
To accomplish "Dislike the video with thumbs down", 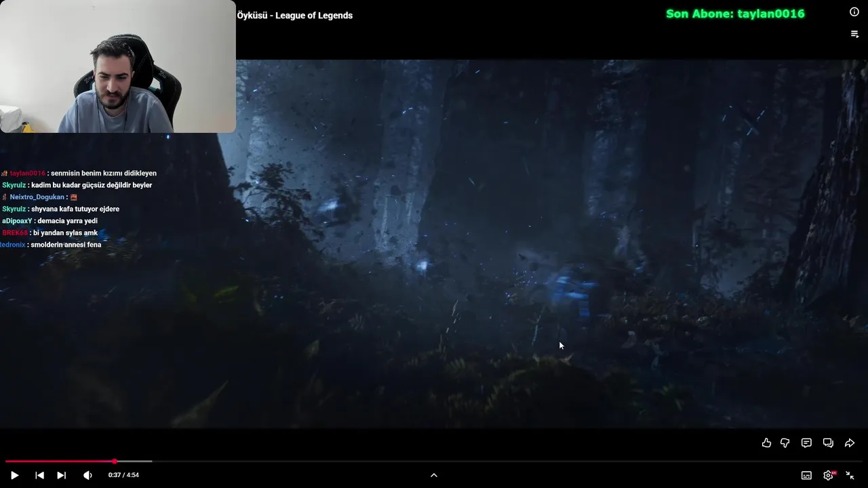I will 785,443.
